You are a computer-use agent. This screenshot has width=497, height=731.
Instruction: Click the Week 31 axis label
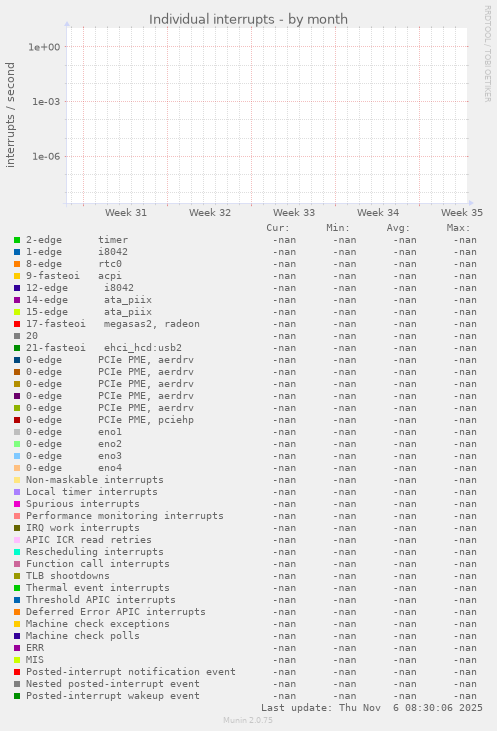[x=126, y=213]
